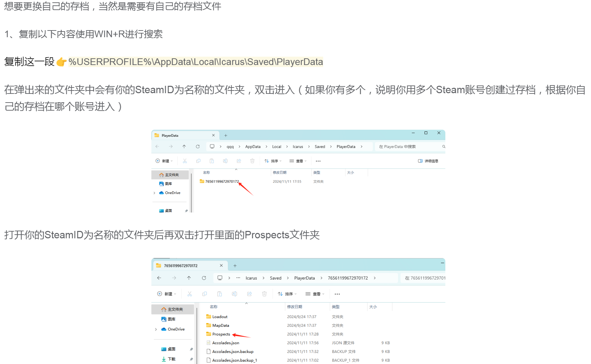The image size is (591, 364).
Task: Click Share icon in PlayerData window toolbar
Action: (239, 161)
